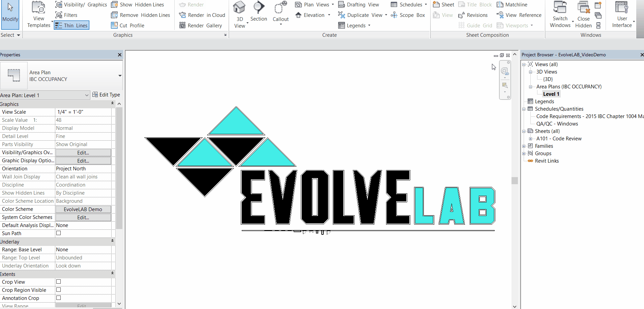
Task: Click Close Hidden windows
Action: 583,15
